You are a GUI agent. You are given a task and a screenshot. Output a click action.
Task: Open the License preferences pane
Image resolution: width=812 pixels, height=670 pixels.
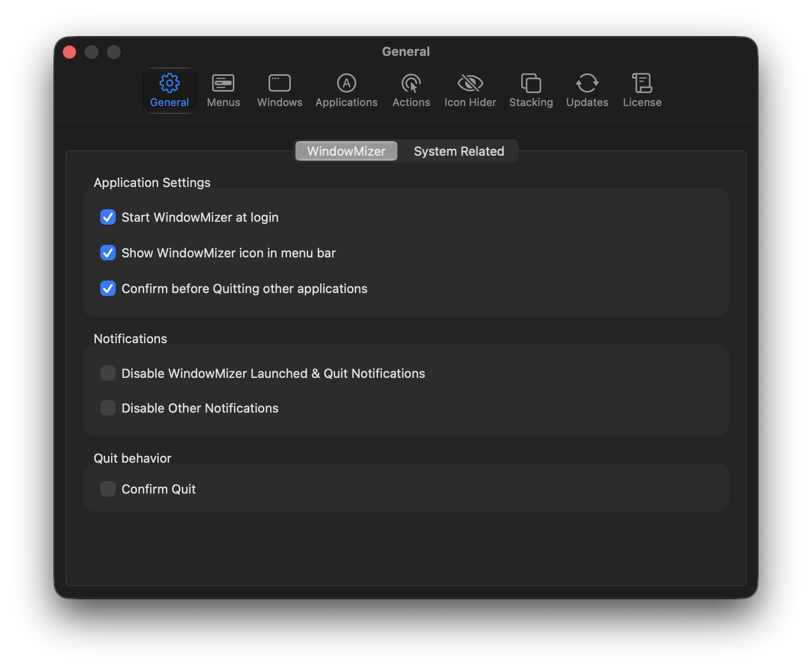(x=642, y=91)
